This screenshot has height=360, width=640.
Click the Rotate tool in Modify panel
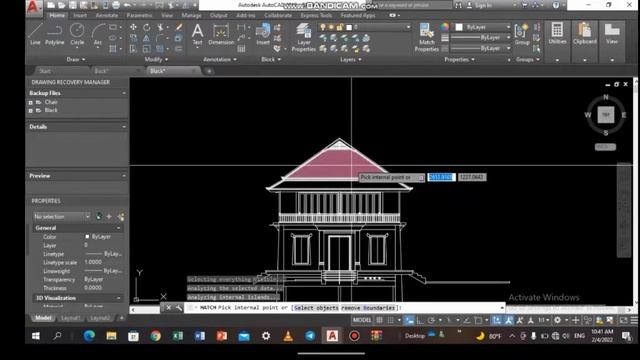[x=147, y=27]
